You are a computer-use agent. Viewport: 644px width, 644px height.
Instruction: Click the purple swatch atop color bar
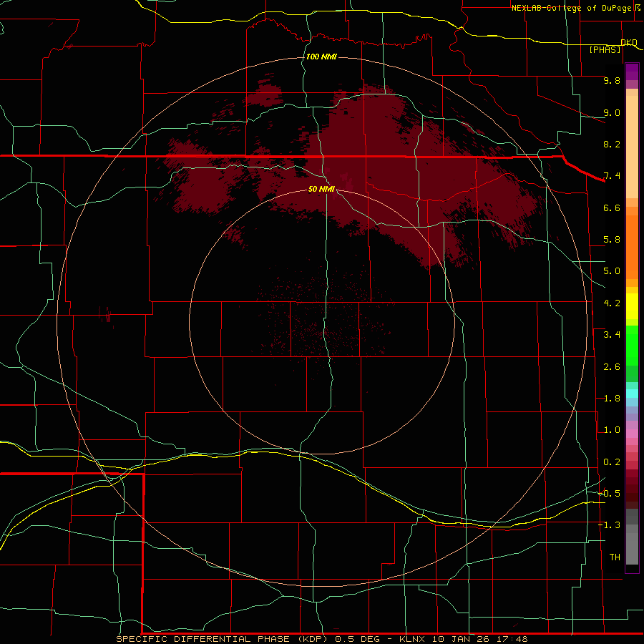click(632, 72)
